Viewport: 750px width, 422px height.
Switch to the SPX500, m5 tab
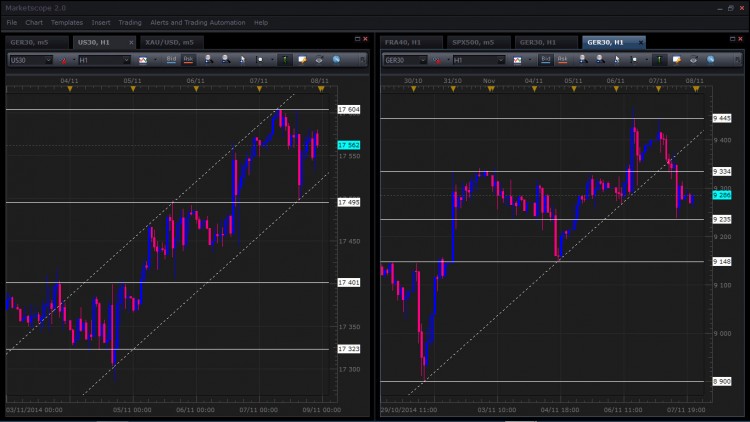[x=473, y=43]
